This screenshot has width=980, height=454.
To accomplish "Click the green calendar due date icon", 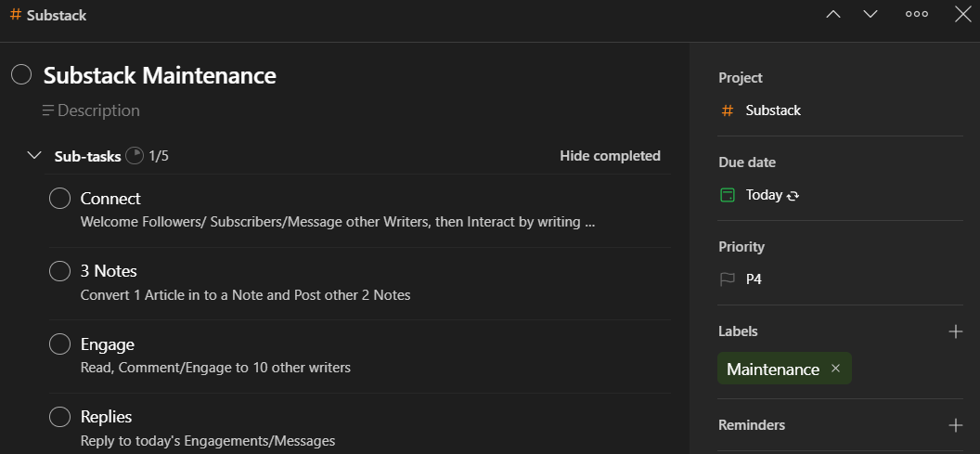I will coord(728,195).
